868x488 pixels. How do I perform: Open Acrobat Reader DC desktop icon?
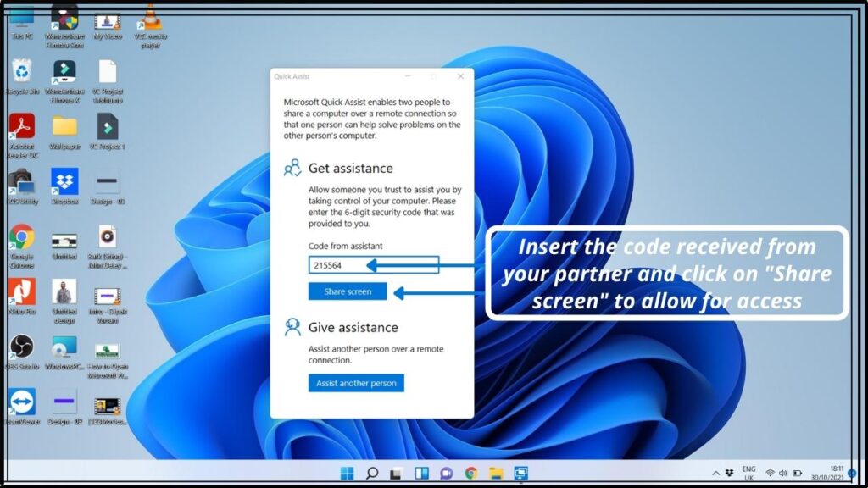coord(22,127)
